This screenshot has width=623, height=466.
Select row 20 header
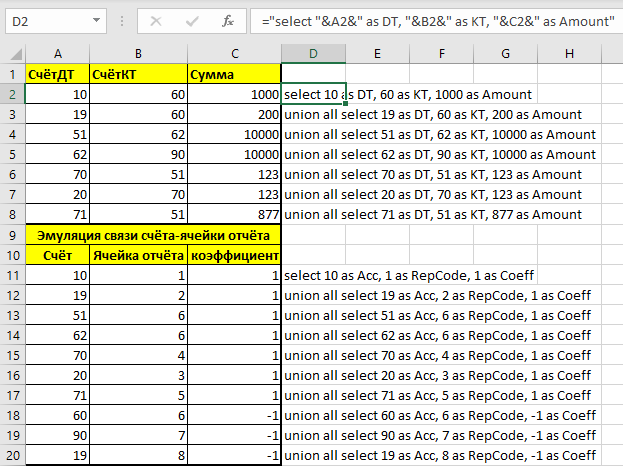12,455
